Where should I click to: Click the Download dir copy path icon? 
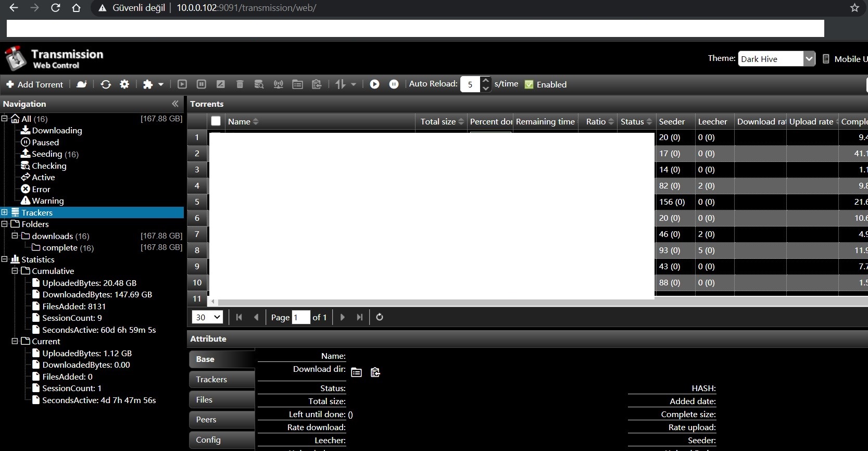coord(375,372)
